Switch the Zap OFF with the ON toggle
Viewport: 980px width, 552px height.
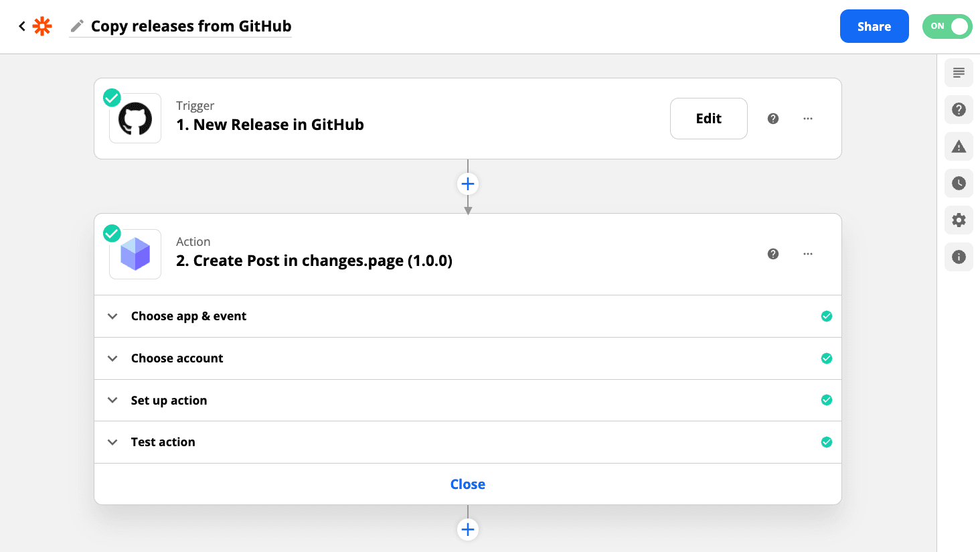click(x=947, y=26)
